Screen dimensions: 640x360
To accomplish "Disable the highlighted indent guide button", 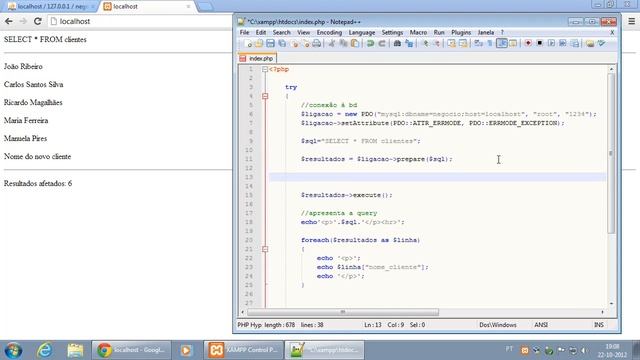I will coord(502,43).
